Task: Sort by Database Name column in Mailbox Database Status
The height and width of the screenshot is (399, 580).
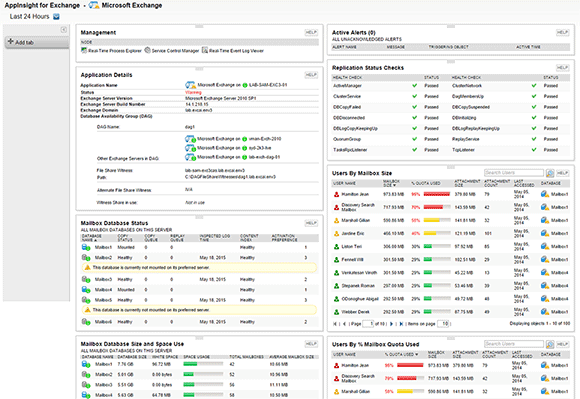Action: [x=92, y=238]
